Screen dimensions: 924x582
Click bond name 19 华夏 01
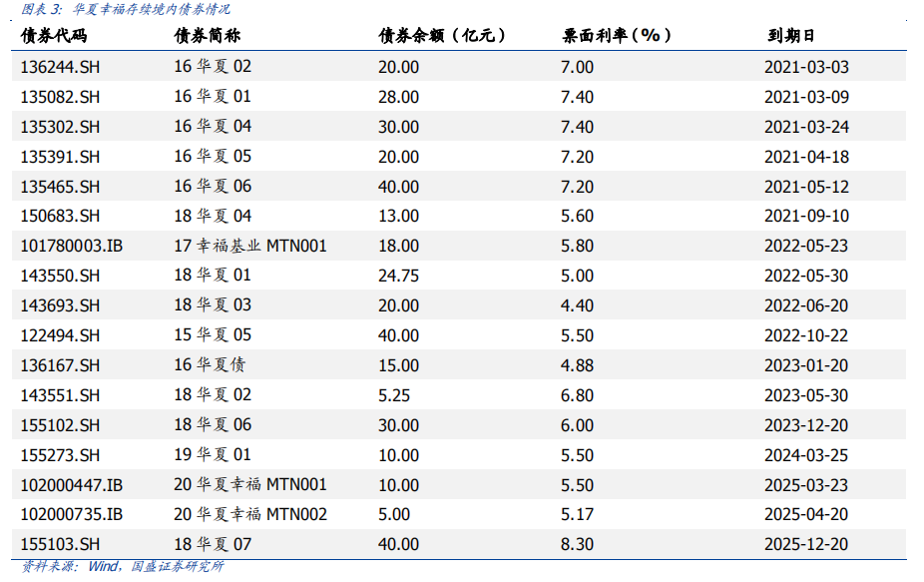coord(213,455)
